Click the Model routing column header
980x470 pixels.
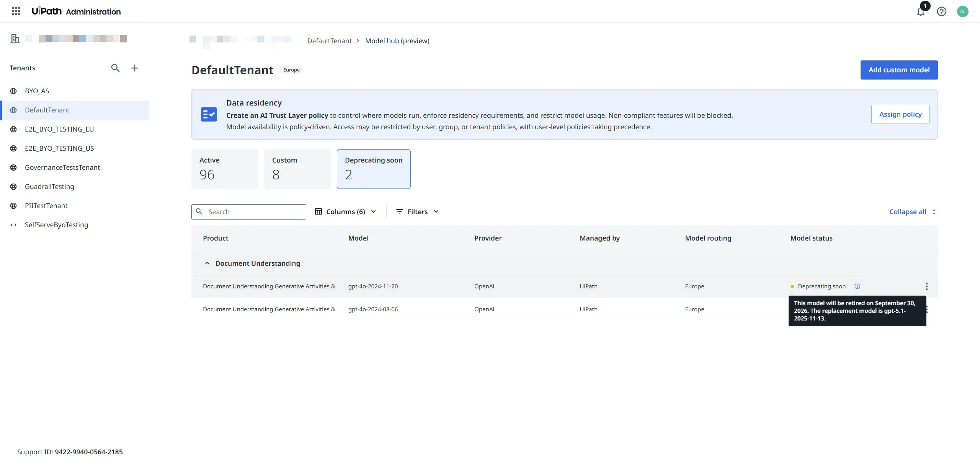(708, 238)
